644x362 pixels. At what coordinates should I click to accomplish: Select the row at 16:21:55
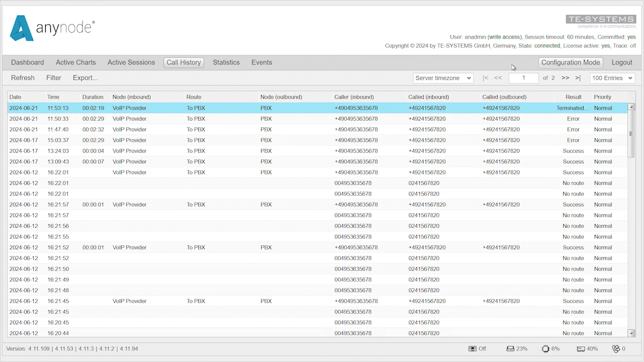pyautogui.click(x=318, y=237)
